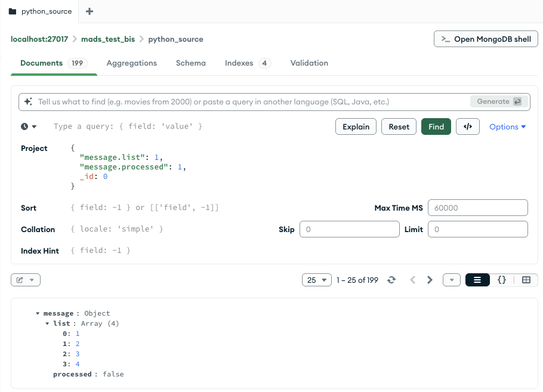Switch to JSON view

click(502, 280)
